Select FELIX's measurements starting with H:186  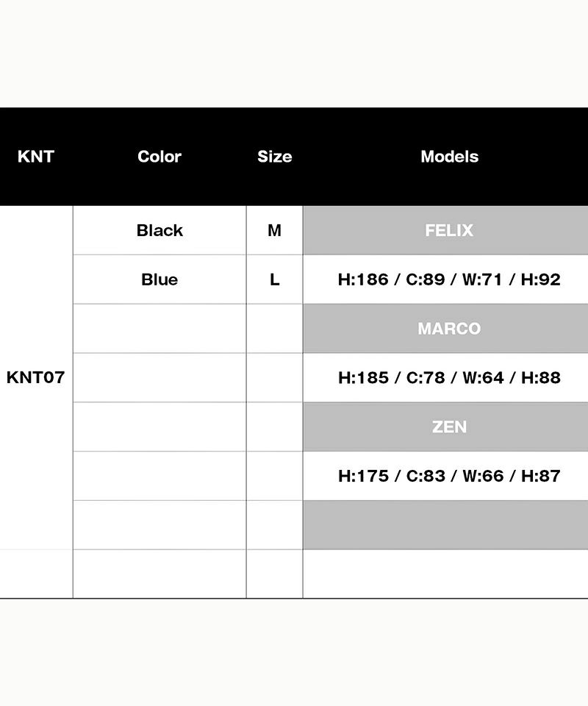(449, 279)
